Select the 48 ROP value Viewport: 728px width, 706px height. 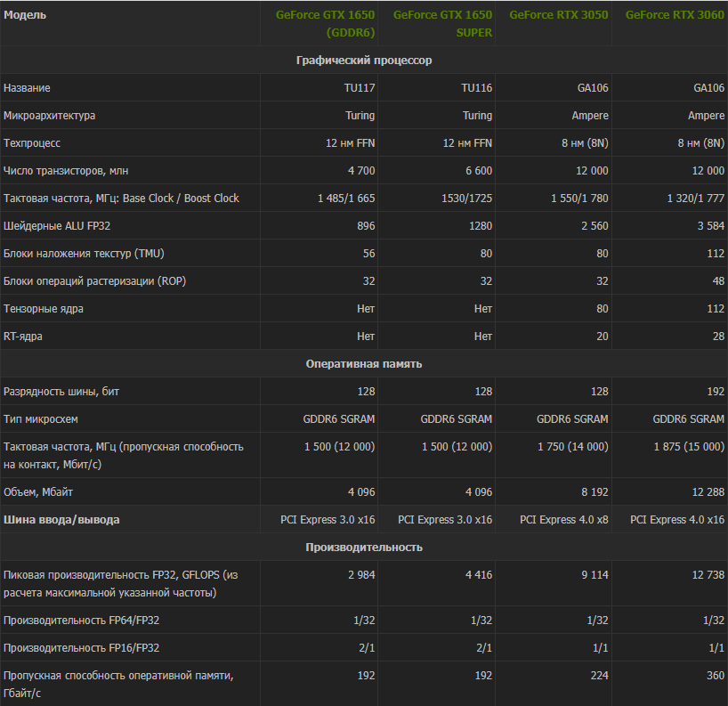(x=718, y=281)
